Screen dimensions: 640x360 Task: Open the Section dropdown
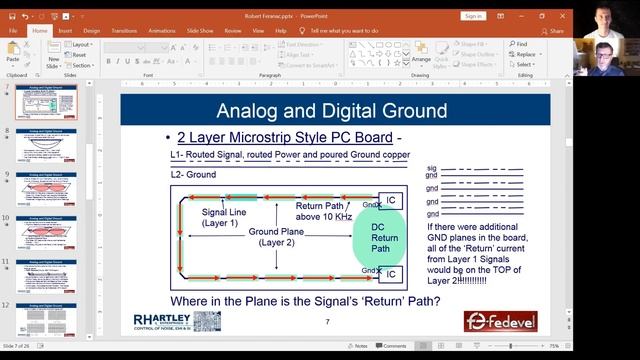pos(80,65)
